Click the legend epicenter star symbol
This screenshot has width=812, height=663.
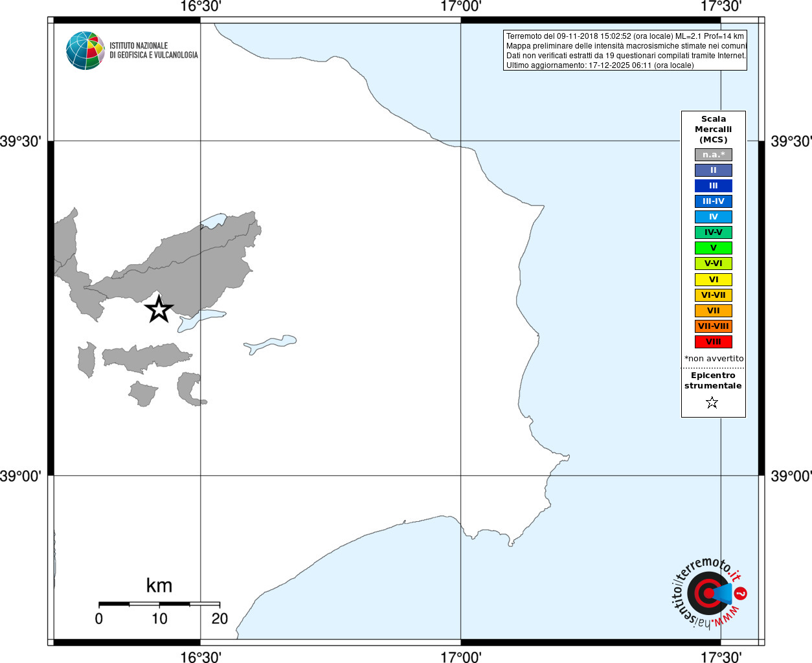click(712, 403)
